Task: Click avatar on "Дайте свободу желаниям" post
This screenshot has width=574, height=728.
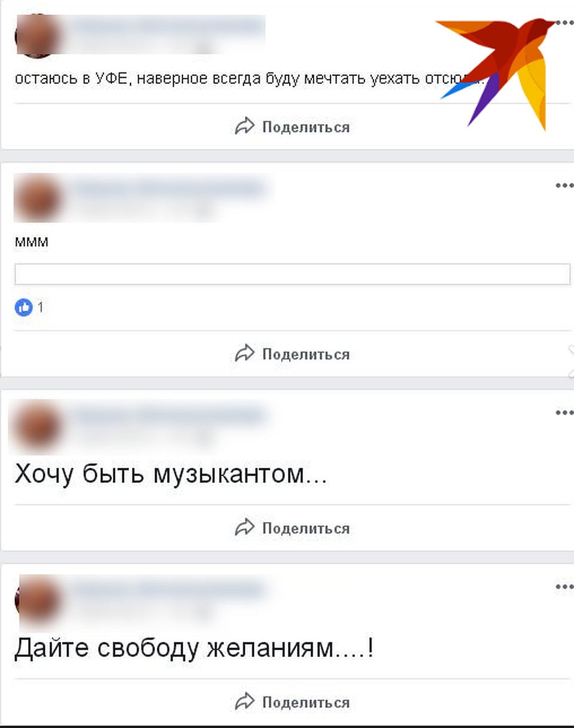Action: tap(38, 600)
